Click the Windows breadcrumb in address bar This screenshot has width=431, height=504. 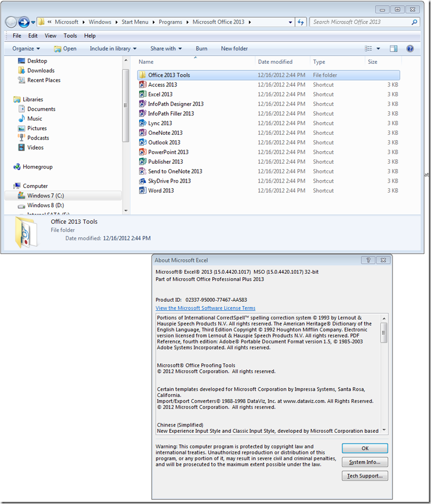tap(100, 22)
